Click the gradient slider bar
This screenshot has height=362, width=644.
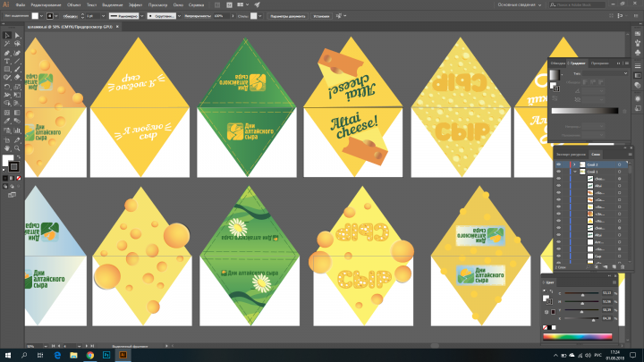click(x=585, y=111)
